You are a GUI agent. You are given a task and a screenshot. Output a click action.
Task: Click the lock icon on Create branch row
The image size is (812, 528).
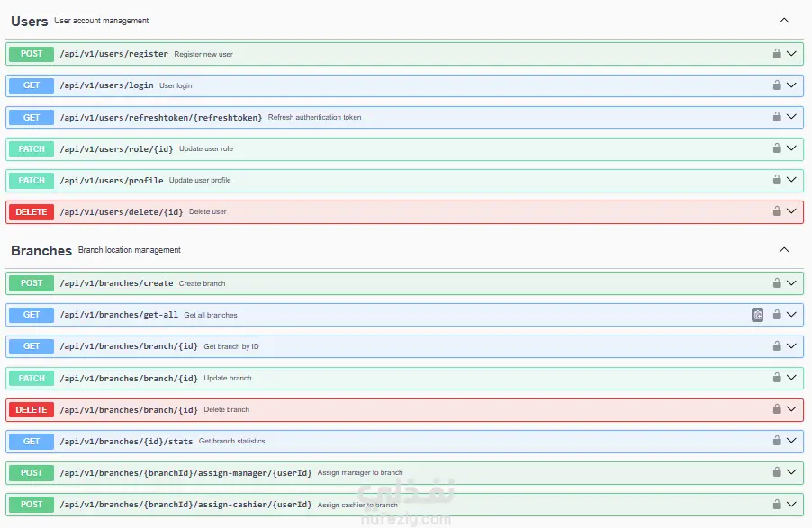pyautogui.click(x=776, y=283)
